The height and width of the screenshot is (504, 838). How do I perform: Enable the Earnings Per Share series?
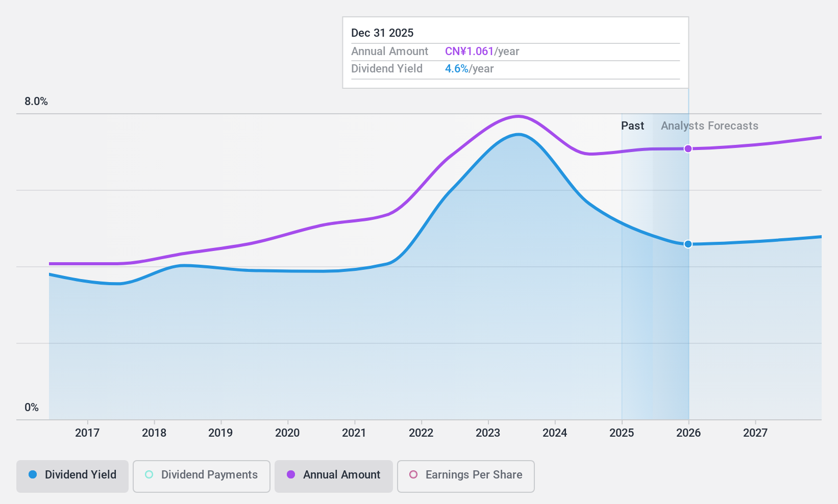[466, 476]
